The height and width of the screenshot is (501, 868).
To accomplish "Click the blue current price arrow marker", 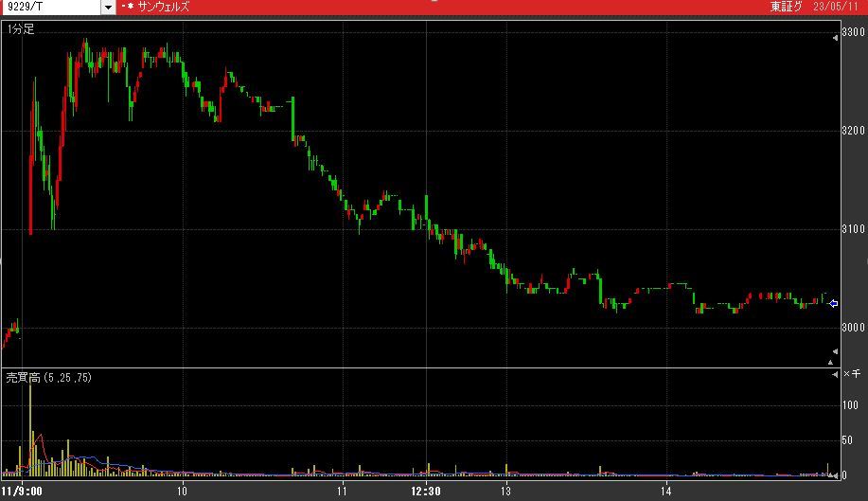I will coord(833,304).
